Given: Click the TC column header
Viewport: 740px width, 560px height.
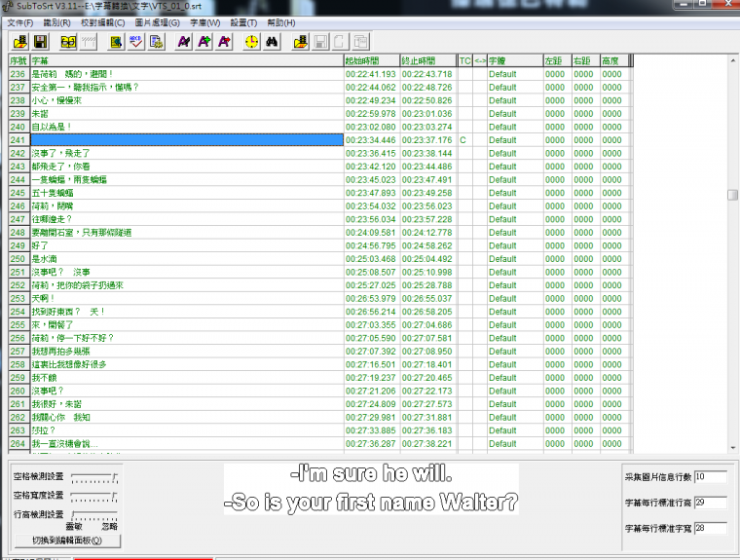Looking at the screenshot, I should (x=464, y=60).
